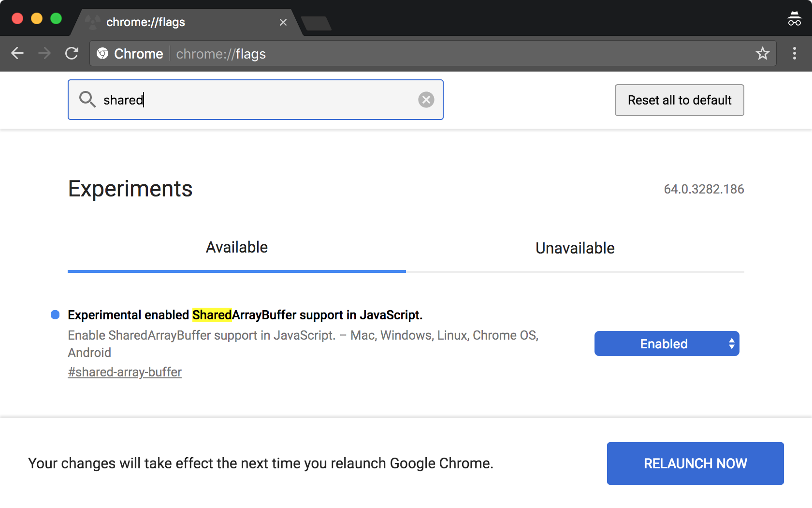
Task: Click the macOS yellow minimize button
Action: pos(37,18)
